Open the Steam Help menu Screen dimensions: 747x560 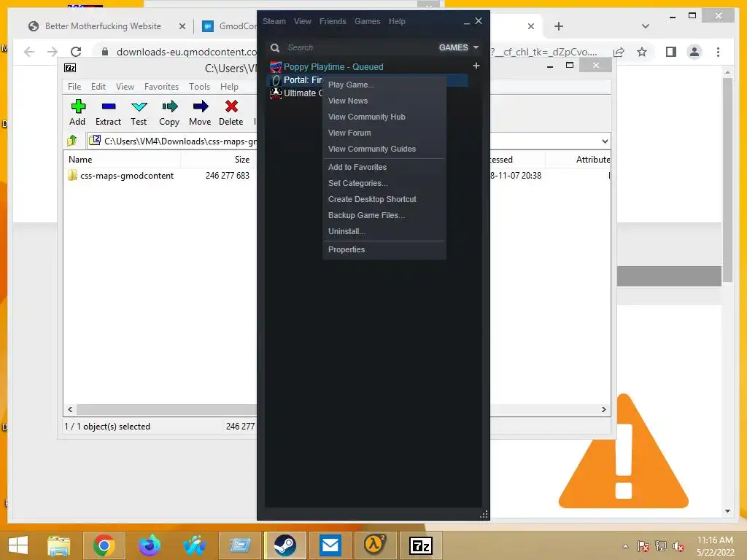[x=397, y=21]
